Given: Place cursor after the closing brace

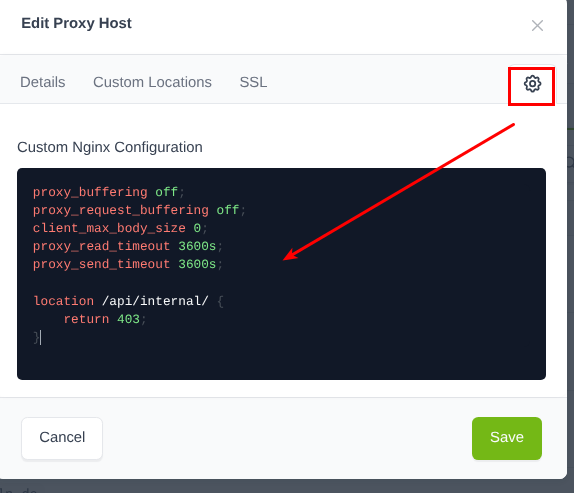Looking at the screenshot, I should (x=40, y=337).
